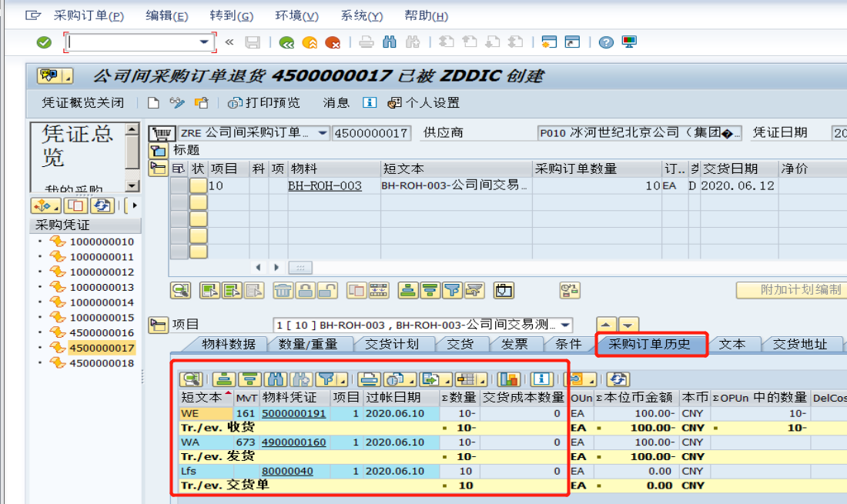This screenshot has width=847, height=504.
Task: Open the 编辑(E) menu
Action: click(166, 15)
